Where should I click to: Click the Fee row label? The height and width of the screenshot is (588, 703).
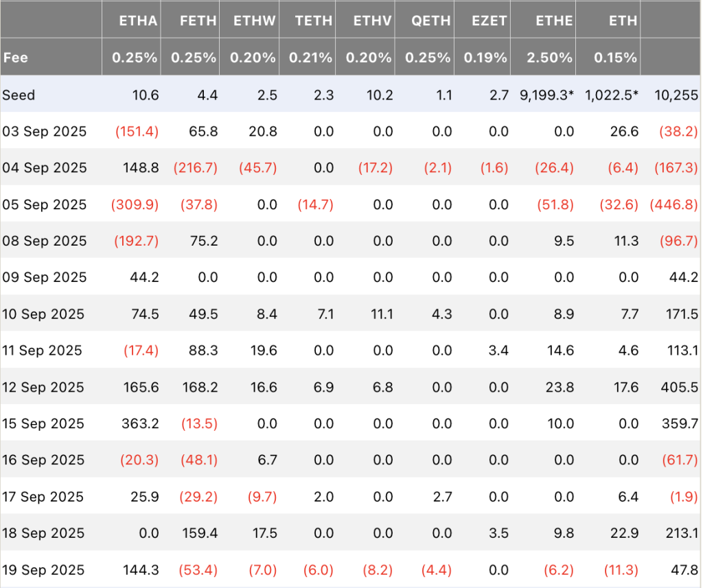(16, 58)
